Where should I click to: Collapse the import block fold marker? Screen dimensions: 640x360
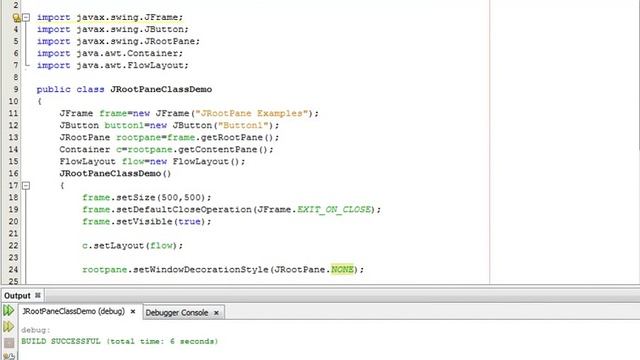tap(26, 18)
